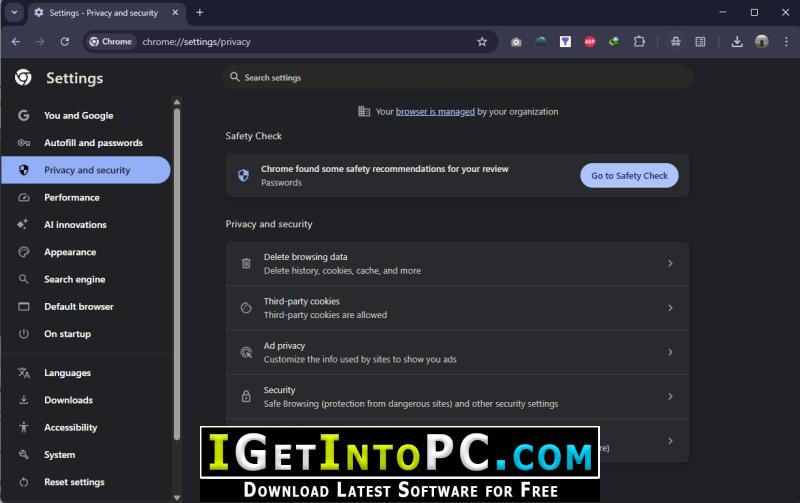Click the Search settings field

[458, 78]
